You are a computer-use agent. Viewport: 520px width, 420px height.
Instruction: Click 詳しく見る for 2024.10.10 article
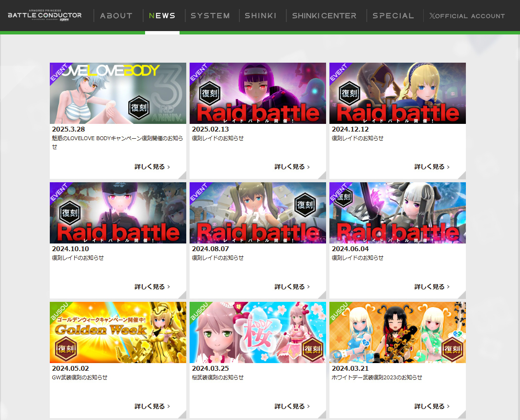tap(152, 287)
